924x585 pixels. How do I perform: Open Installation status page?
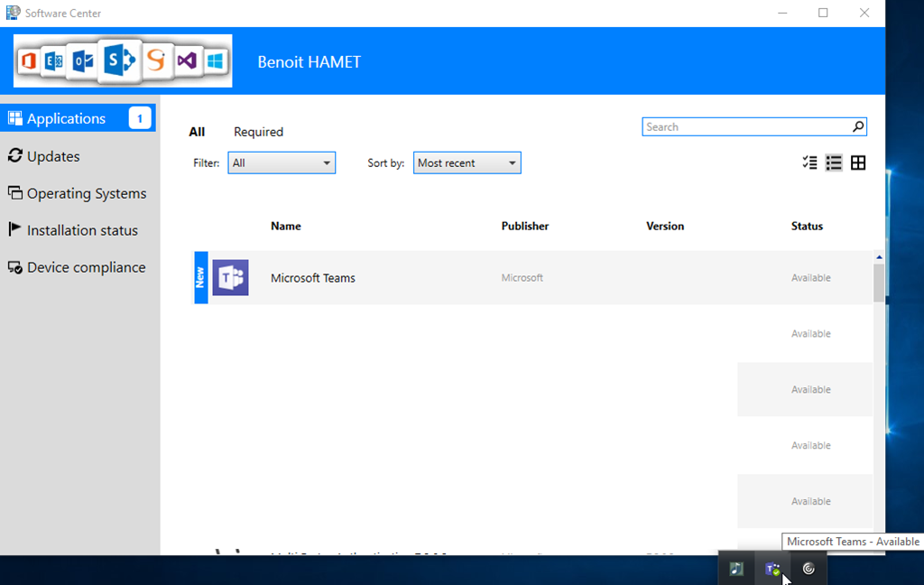(x=82, y=230)
